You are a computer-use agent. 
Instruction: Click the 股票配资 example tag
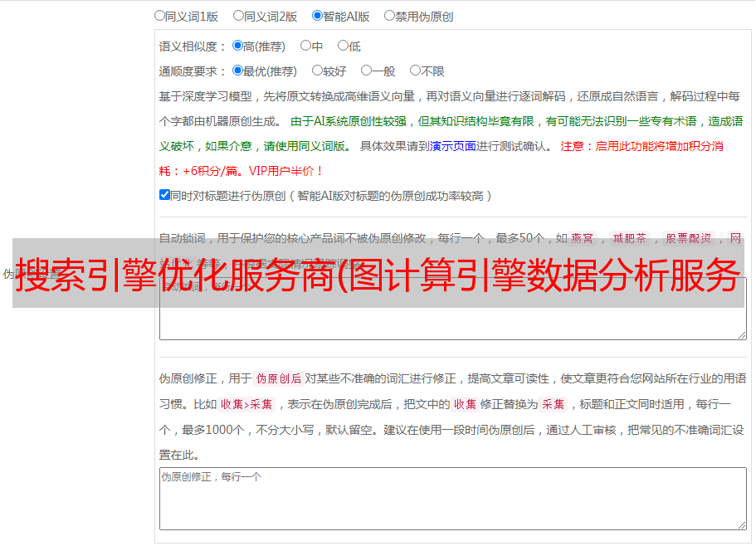point(689,238)
